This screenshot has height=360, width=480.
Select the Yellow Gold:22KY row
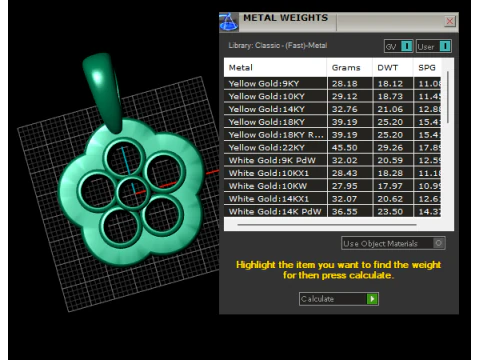pos(332,147)
